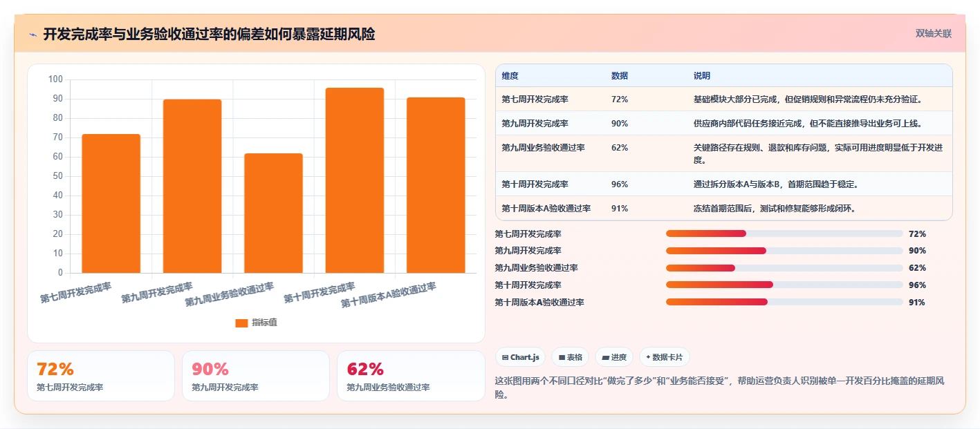
Task: Click description 冻结首期范围后
Action: coord(775,209)
